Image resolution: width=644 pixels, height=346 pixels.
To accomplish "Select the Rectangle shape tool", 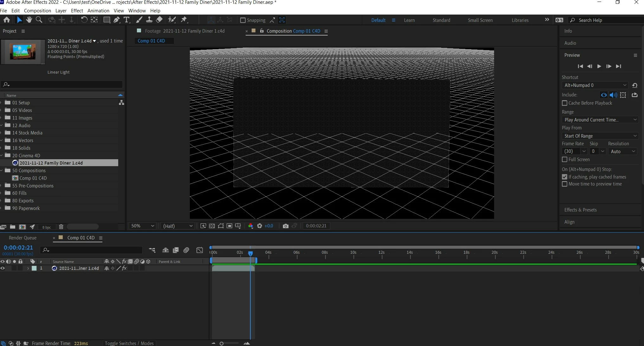I will (106, 20).
